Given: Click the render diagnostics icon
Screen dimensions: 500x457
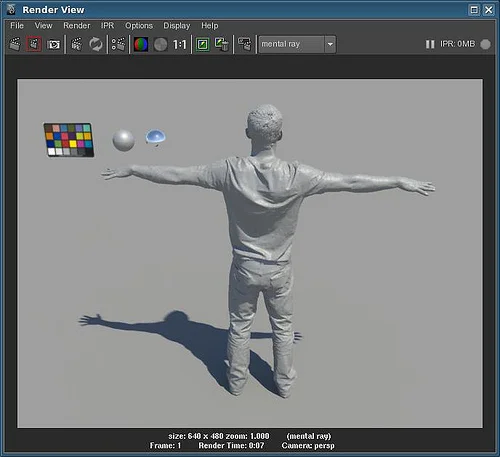Looking at the screenshot, I should click(x=245, y=44).
